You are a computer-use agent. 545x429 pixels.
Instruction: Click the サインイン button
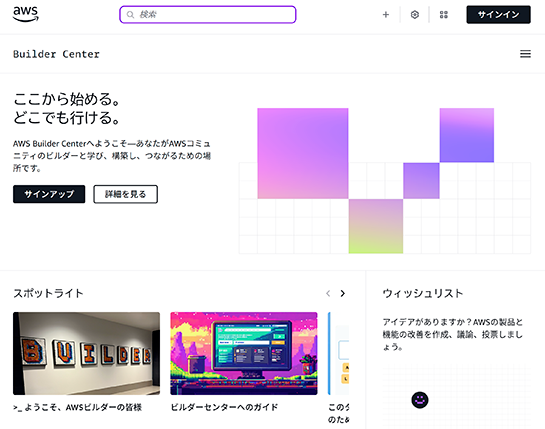(x=498, y=15)
